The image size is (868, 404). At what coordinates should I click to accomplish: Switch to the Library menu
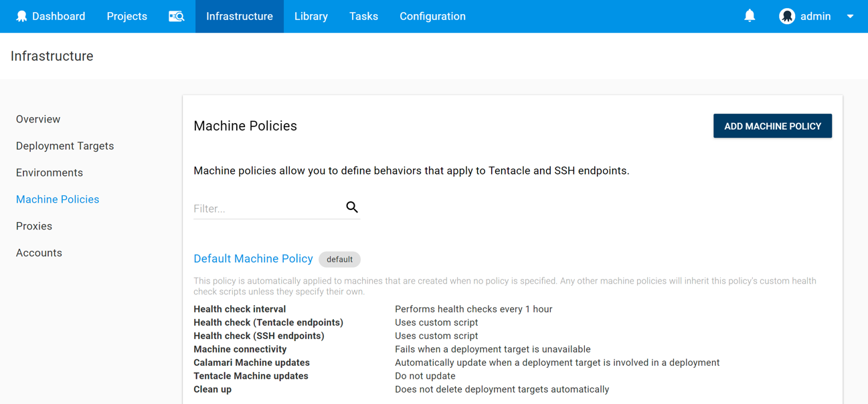[311, 16]
